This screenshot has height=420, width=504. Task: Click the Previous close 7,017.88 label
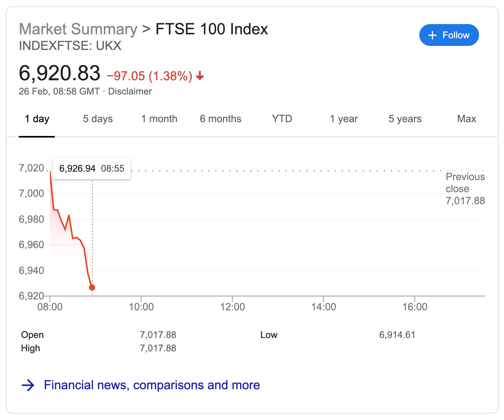(465, 189)
